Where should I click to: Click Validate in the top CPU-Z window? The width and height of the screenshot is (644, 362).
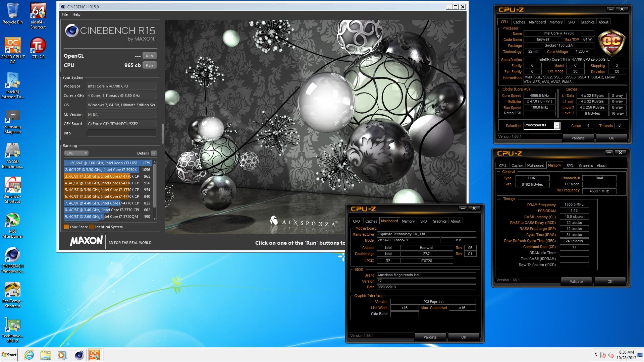(x=578, y=138)
